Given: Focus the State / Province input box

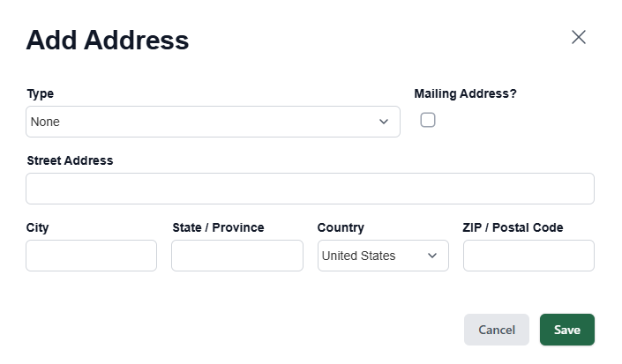Looking at the screenshot, I should [x=236, y=256].
